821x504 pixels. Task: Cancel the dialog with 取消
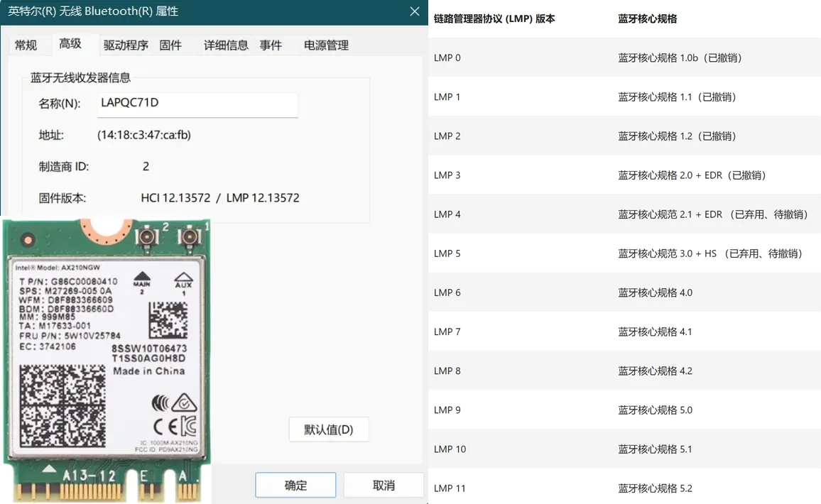pyautogui.click(x=384, y=485)
